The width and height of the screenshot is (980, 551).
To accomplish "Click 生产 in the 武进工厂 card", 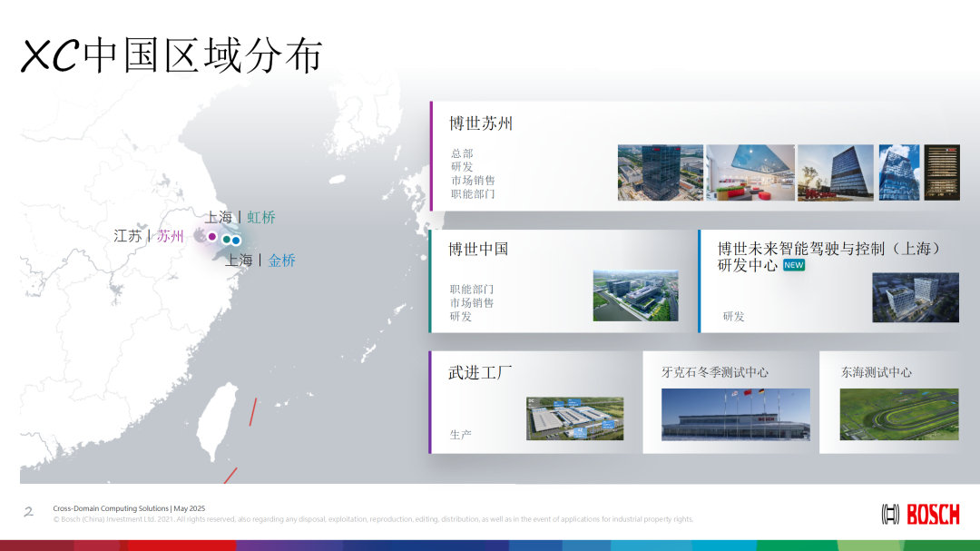I will (461, 435).
